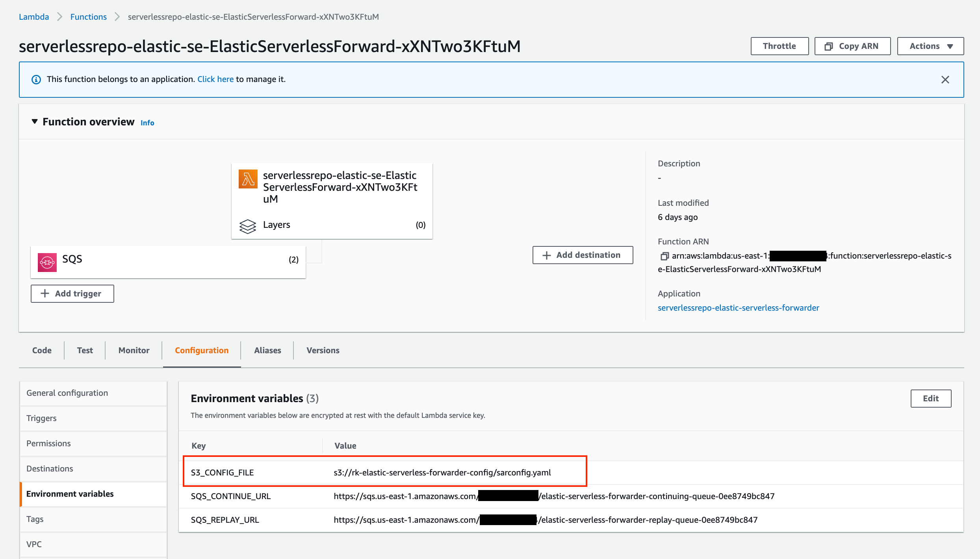Viewport: 980px width, 559px height.
Task: Click the S3_CONFIG_FILE key
Action: coord(223,473)
